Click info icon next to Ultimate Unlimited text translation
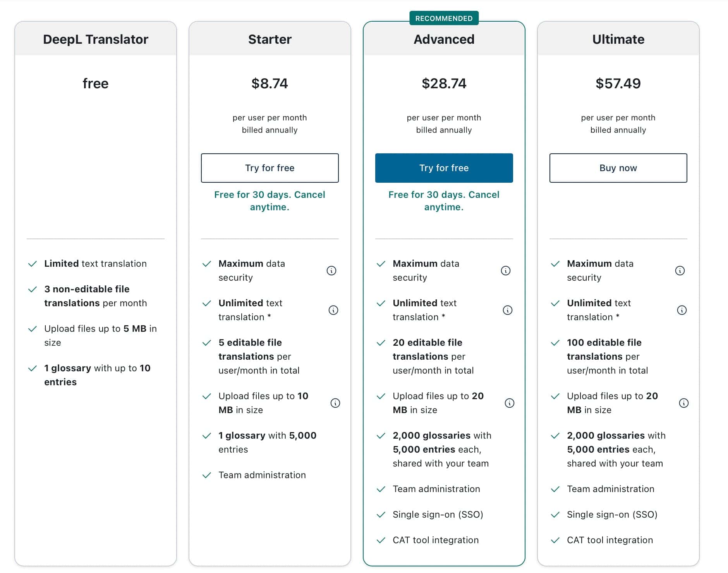The height and width of the screenshot is (573, 728). pyautogui.click(x=682, y=310)
